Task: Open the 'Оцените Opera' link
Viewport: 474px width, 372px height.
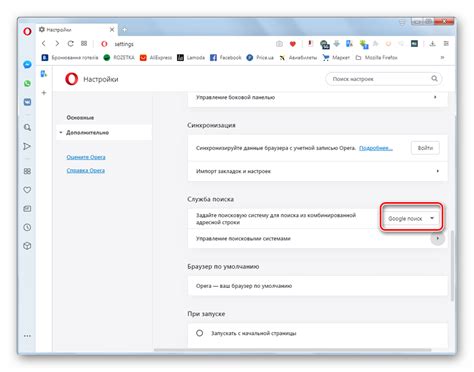Action: pos(86,157)
